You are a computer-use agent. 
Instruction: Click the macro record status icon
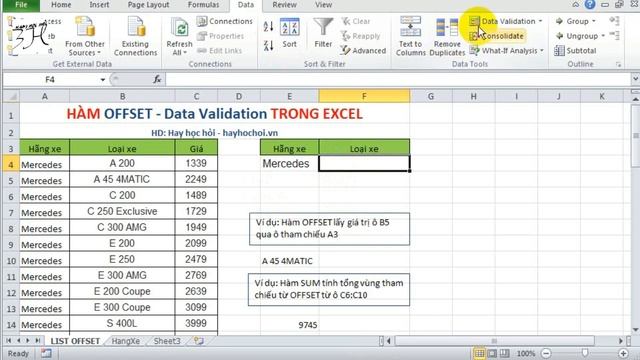coord(46,353)
